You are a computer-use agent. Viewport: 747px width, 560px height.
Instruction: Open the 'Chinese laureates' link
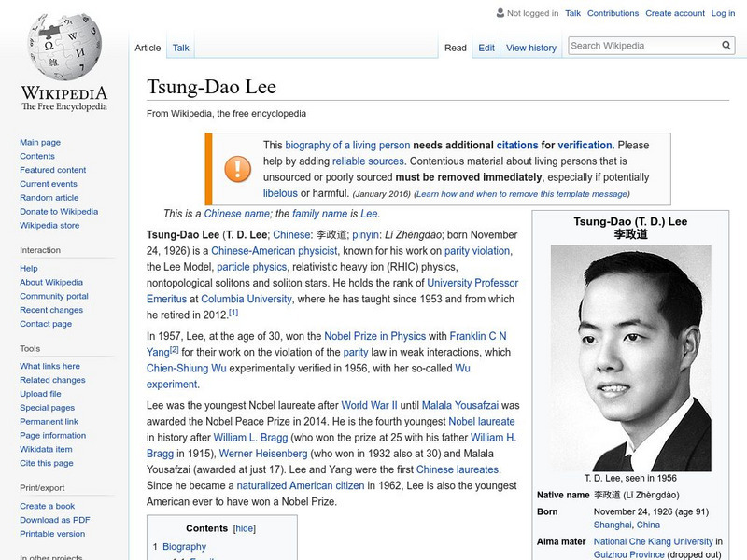point(458,469)
